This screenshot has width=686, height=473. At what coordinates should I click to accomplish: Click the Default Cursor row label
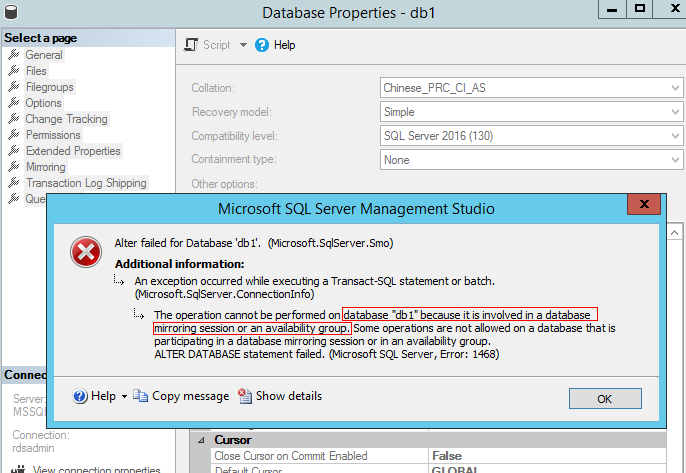click(248, 469)
